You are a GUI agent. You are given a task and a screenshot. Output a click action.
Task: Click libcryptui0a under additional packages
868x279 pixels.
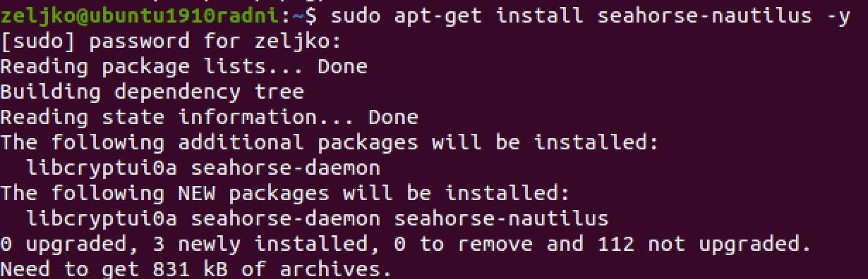pos(102,168)
